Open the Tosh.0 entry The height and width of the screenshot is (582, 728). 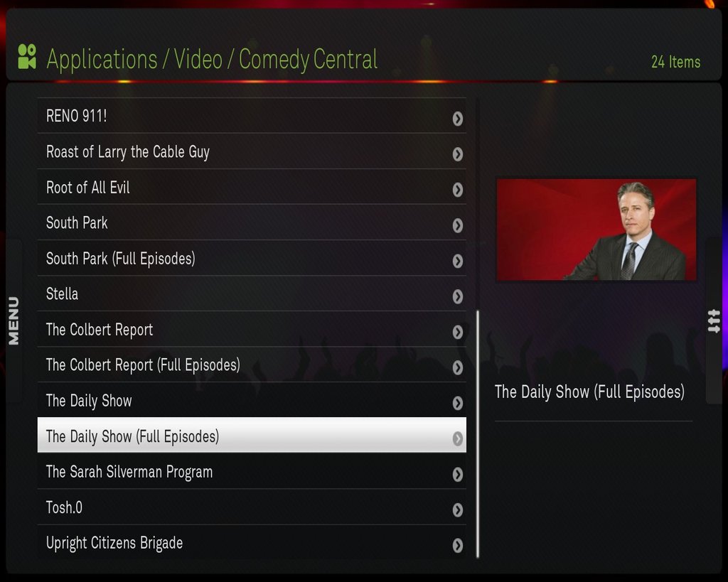pyautogui.click(x=252, y=507)
